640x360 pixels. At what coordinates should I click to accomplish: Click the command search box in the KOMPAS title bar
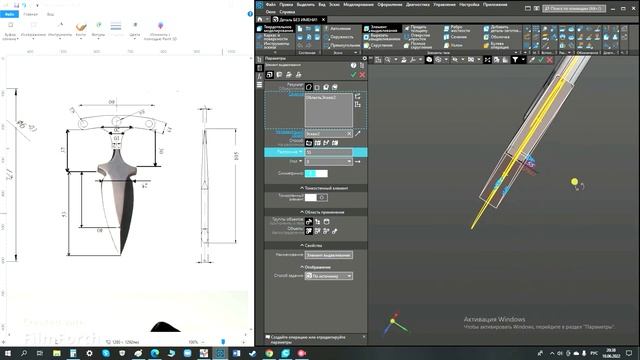pyautogui.click(x=573, y=8)
